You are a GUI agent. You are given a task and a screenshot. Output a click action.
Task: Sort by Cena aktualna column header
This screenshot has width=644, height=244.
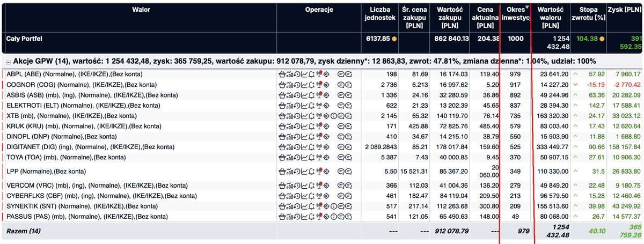coord(485,17)
